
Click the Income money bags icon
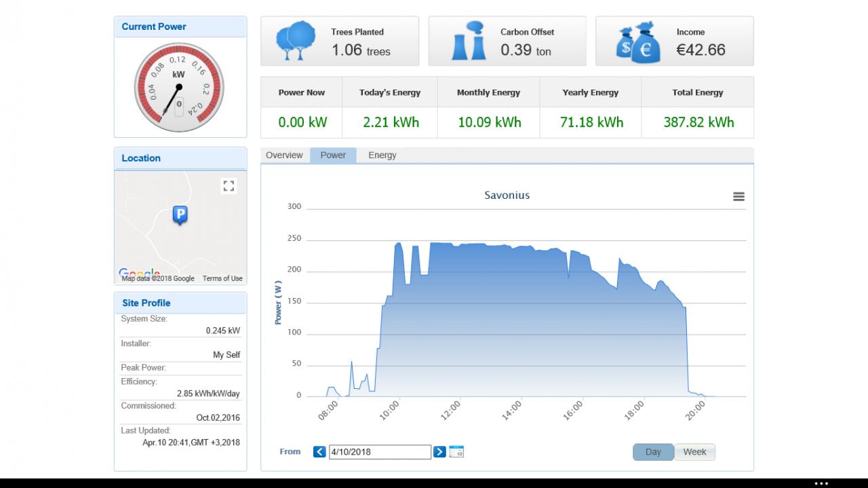pos(638,42)
